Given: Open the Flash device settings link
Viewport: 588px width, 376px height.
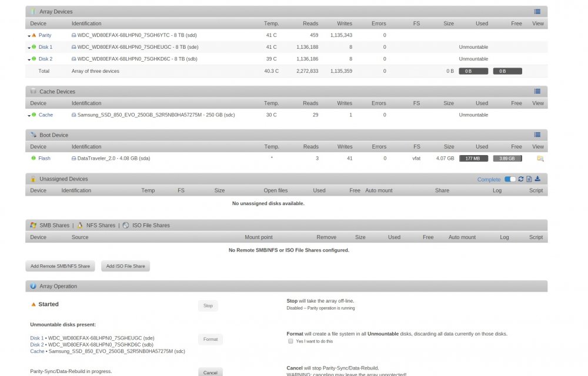Looking at the screenshot, I should (x=44, y=159).
